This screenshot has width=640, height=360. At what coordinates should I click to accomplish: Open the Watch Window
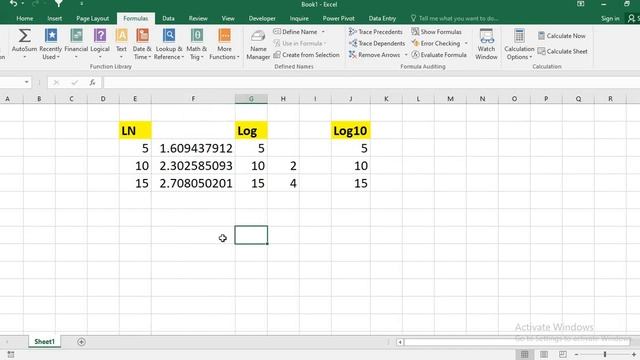tap(486, 44)
